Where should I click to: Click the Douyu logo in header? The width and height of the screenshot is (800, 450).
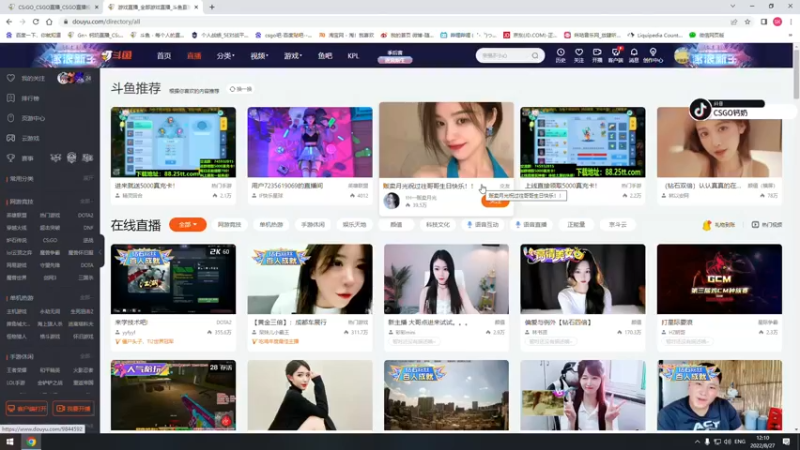pyautogui.click(x=116, y=55)
